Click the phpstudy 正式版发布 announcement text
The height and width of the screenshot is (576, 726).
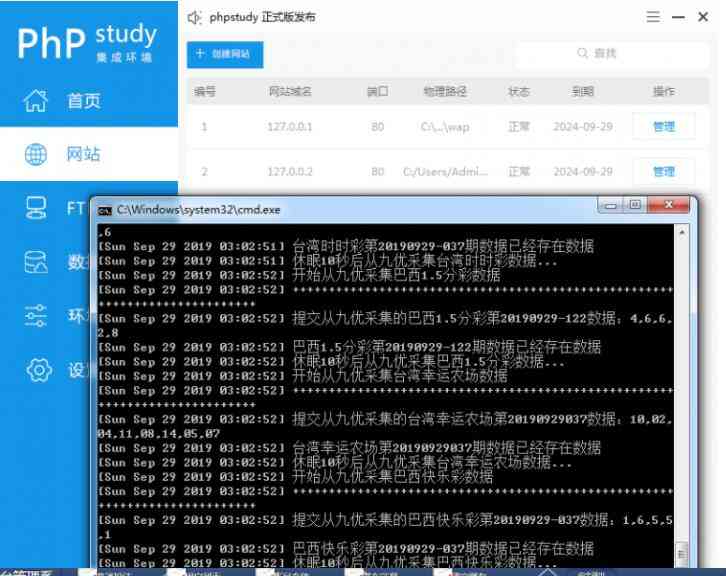(262, 18)
